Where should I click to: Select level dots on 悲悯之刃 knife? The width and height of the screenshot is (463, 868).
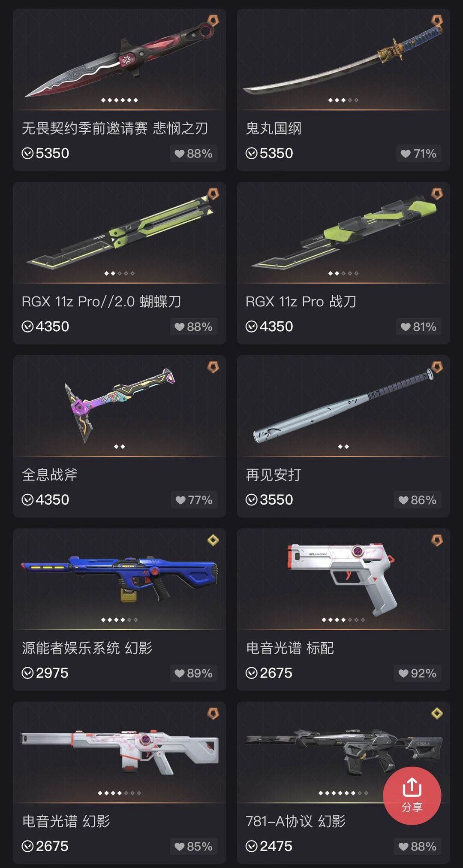[119, 100]
